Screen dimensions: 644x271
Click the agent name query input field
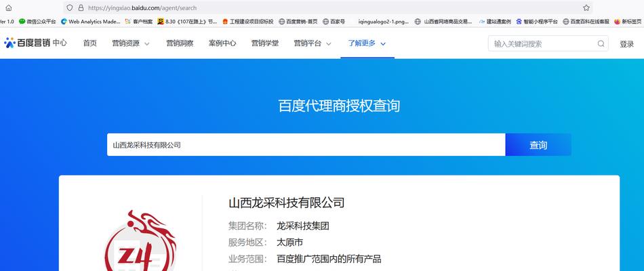click(x=306, y=144)
